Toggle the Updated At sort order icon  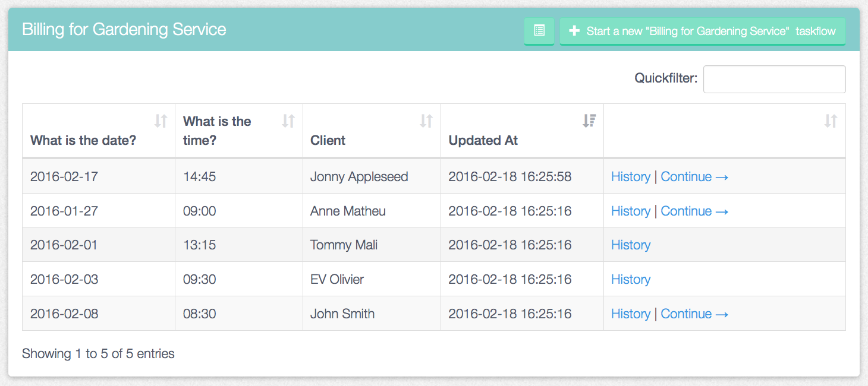pyautogui.click(x=589, y=121)
